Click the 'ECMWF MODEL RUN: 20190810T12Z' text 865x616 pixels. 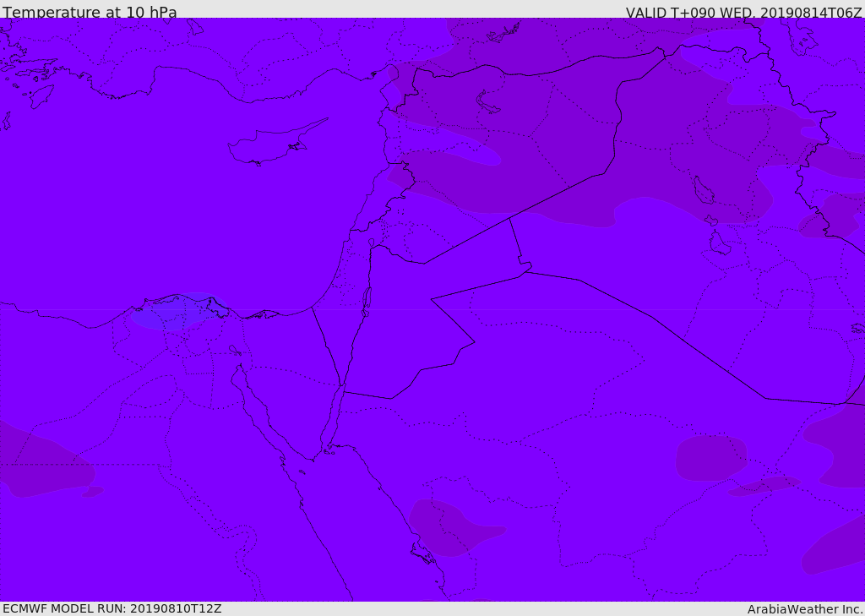coord(112,608)
